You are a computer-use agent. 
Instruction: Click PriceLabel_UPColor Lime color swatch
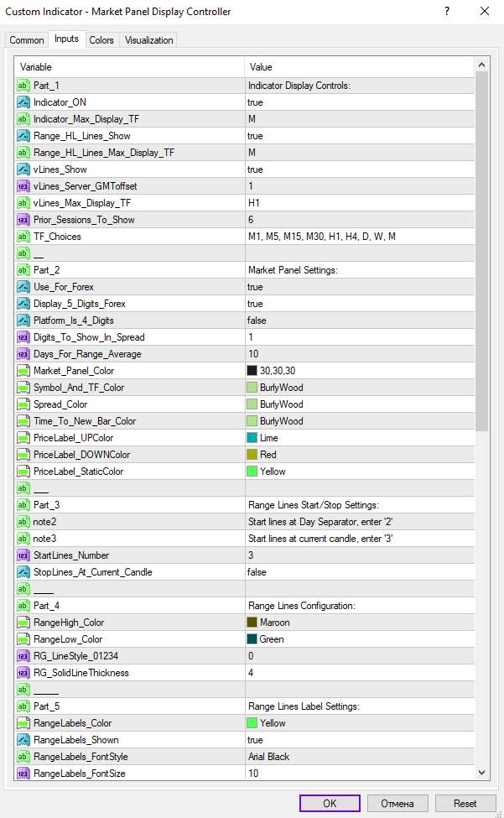(x=252, y=438)
